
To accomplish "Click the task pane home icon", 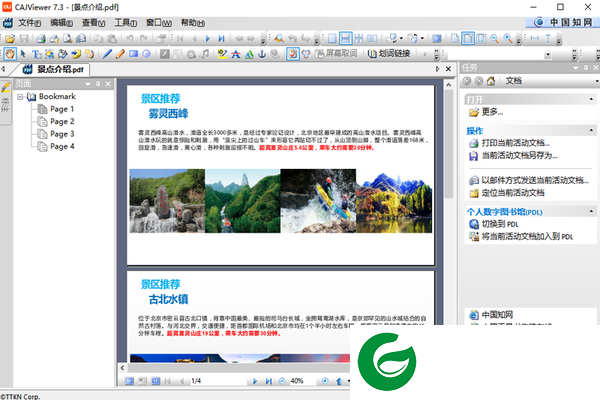I will pos(491,81).
